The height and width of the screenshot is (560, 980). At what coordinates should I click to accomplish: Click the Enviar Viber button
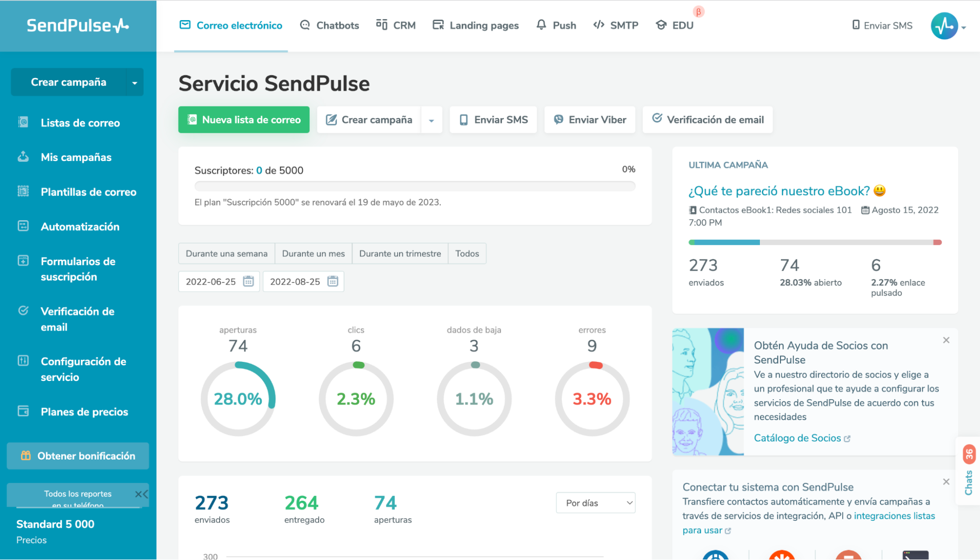coord(590,120)
